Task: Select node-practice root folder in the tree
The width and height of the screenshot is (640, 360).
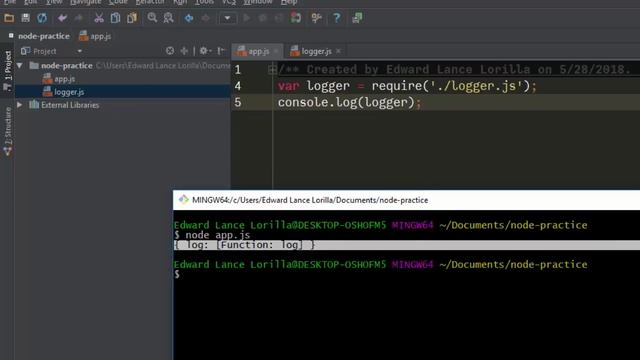Action: [x=67, y=66]
